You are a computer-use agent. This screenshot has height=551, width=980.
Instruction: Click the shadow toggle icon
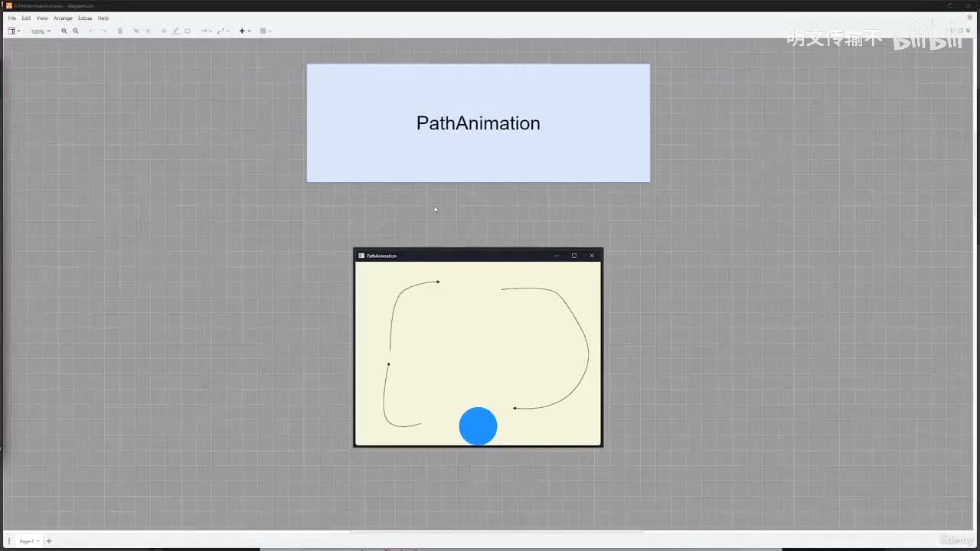pyautogui.click(x=188, y=31)
